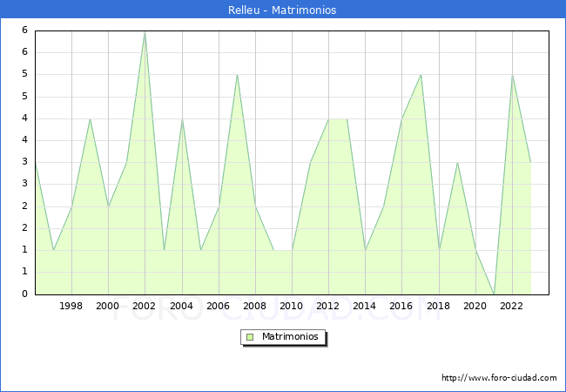
Task: Open the foro-ciudad.com URL link
Action: pos(499,378)
